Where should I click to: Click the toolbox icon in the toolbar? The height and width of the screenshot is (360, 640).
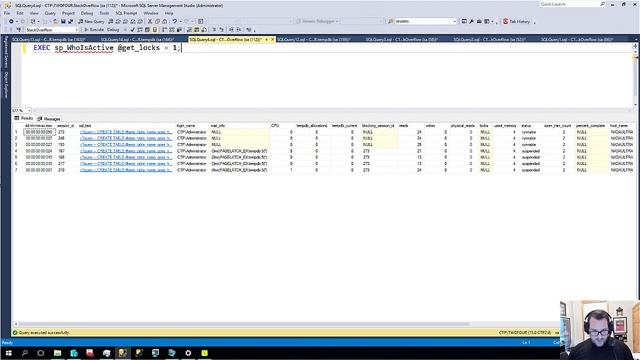click(479, 21)
